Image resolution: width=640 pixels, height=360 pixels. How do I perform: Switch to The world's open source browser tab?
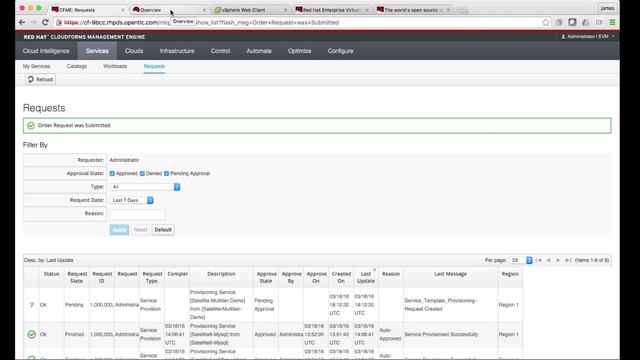pyautogui.click(x=412, y=10)
